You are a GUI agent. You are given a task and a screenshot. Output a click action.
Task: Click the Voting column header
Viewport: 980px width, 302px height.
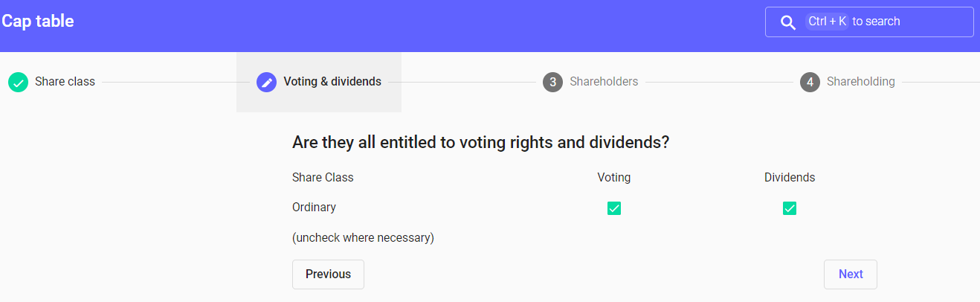tap(614, 178)
